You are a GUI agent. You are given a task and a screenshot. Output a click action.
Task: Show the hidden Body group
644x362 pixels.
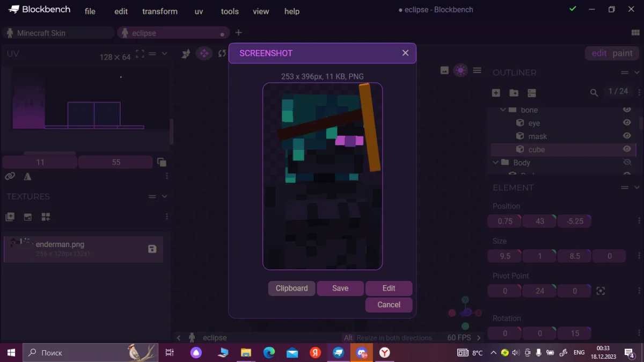[627, 162]
